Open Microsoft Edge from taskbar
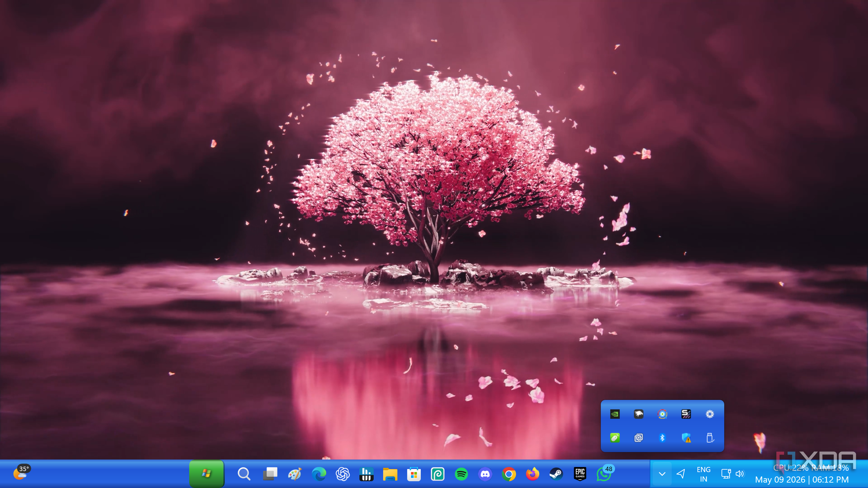 (319, 474)
